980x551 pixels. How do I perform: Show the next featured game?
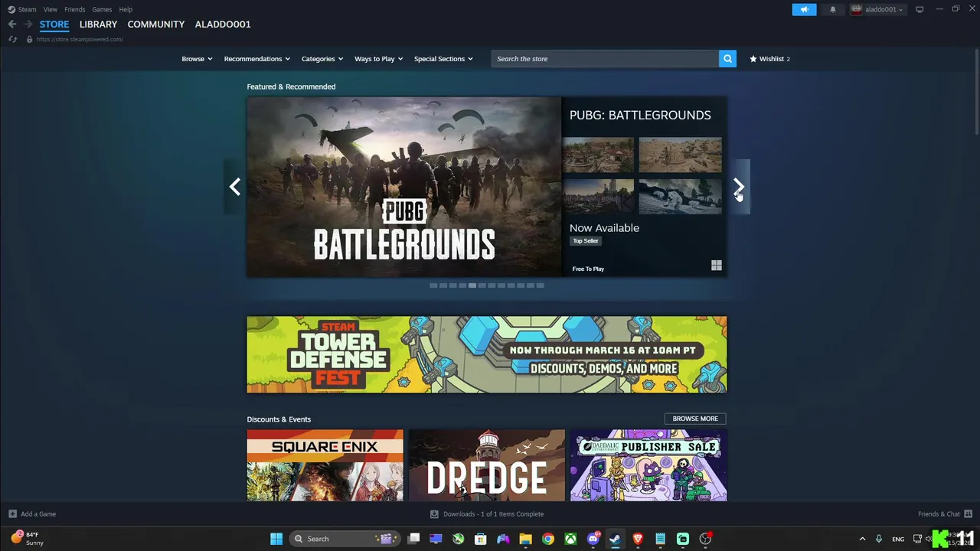(739, 187)
